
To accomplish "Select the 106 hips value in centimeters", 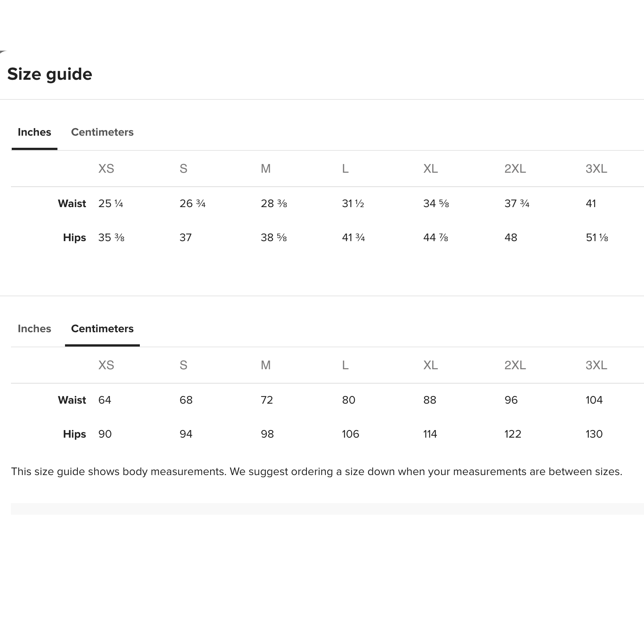I will tap(350, 434).
